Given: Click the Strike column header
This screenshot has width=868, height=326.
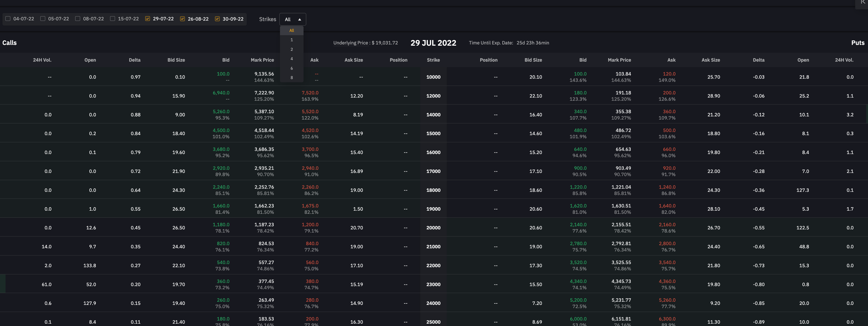Looking at the screenshot, I should 433,60.
